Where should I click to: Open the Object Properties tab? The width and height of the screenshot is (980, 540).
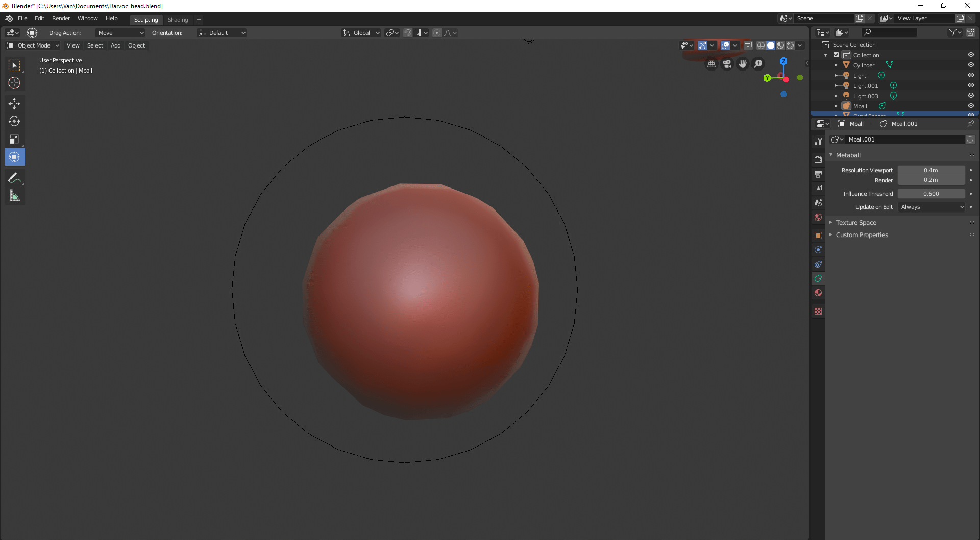(818, 236)
